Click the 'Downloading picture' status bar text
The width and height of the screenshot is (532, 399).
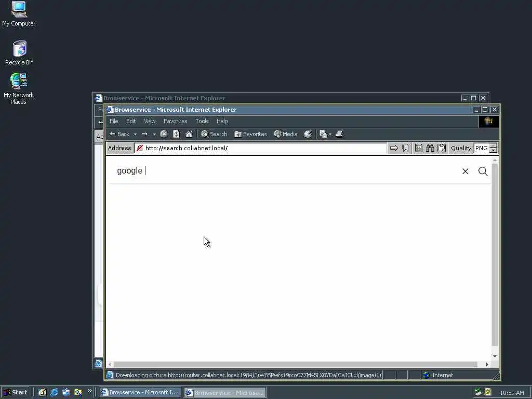click(x=249, y=375)
